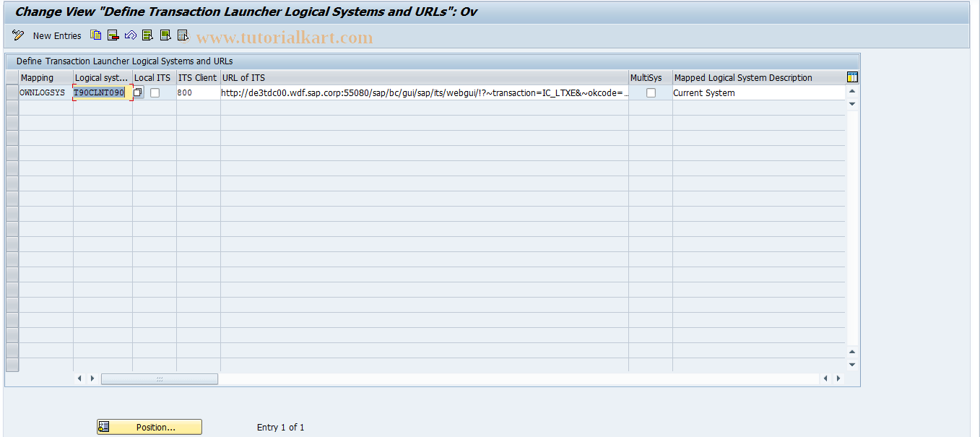Enable the MultiSys checkbox
Image resolution: width=980 pixels, height=437 pixels.
[649, 92]
